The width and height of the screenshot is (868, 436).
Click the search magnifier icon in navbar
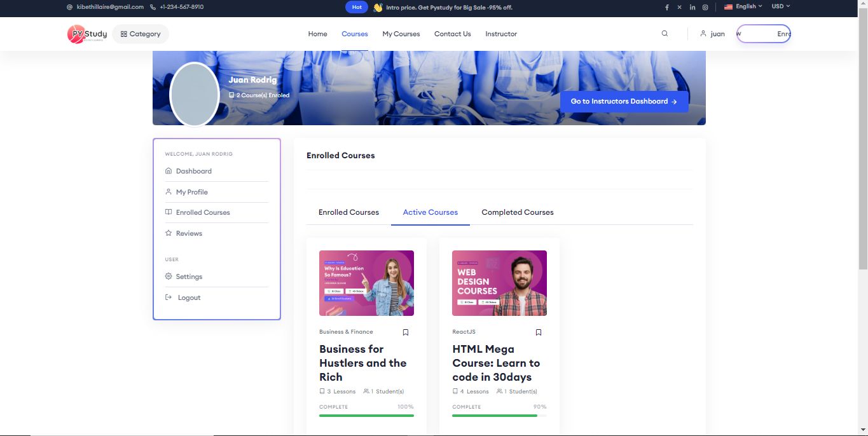(x=665, y=34)
